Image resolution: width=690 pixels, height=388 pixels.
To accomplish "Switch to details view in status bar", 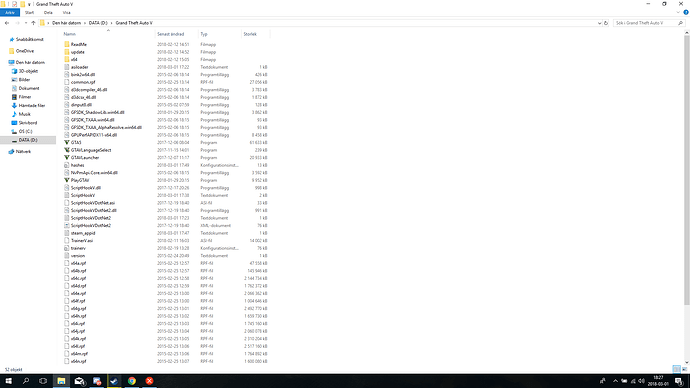I will 676,370.
